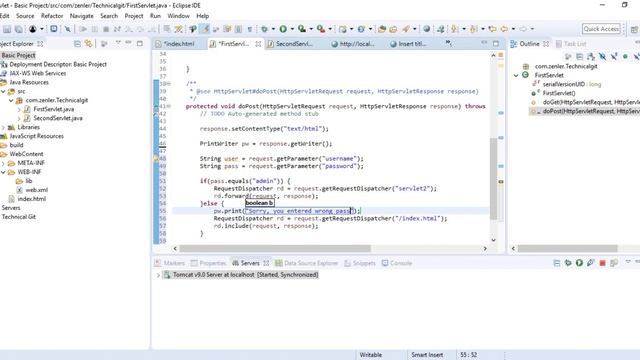Image resolution: width=640 pixels, height=360 pixels.
Task: Click the Run green play toolbar icon
Action: 283,29
